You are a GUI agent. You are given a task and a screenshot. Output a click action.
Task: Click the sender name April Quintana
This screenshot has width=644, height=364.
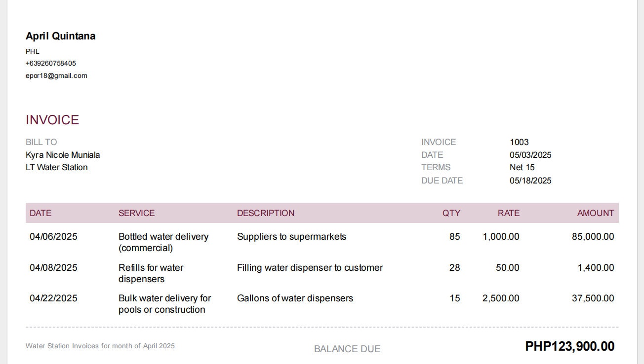[60, 36]
